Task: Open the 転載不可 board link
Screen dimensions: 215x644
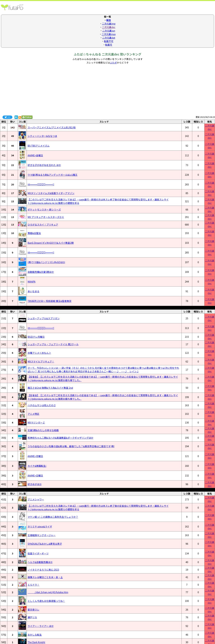Action: click(x=109, y=41)
